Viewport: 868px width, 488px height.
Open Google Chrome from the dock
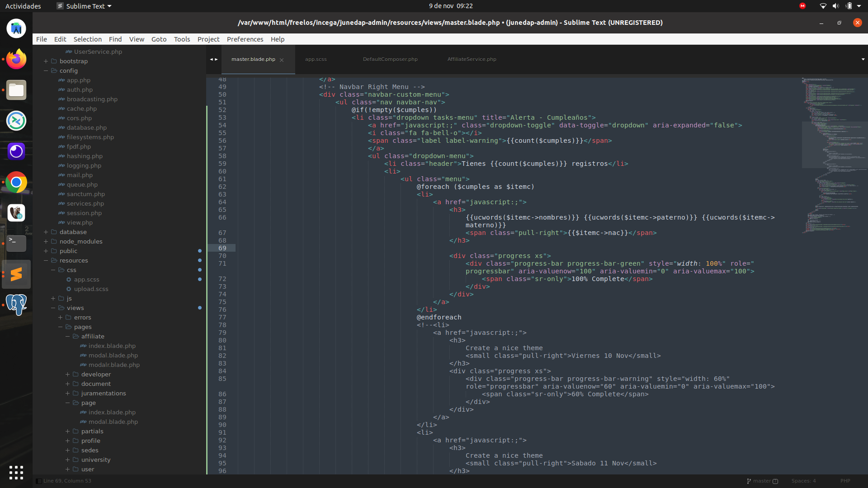(x=16, y=182)
